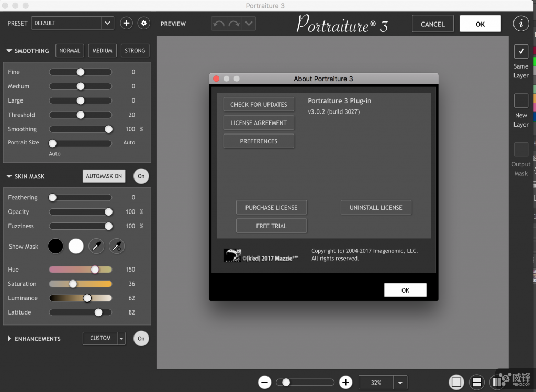Select the white Show Mask swatch

[76, 247]
